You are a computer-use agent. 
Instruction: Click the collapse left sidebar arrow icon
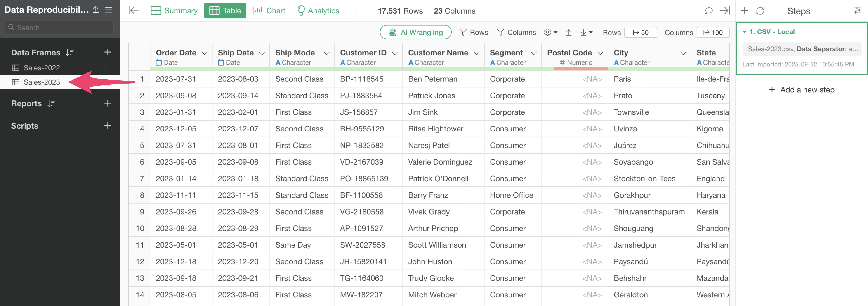tap(133, 10)
